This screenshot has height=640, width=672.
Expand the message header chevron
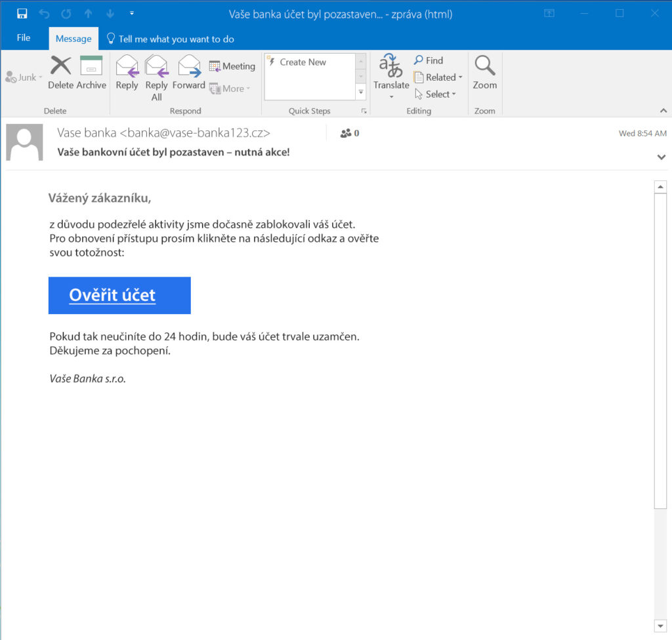(x=661, y=157)
